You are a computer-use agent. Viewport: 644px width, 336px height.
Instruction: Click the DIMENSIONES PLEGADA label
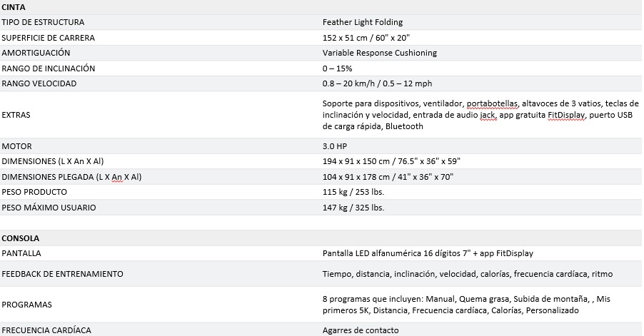coord(71,177)
